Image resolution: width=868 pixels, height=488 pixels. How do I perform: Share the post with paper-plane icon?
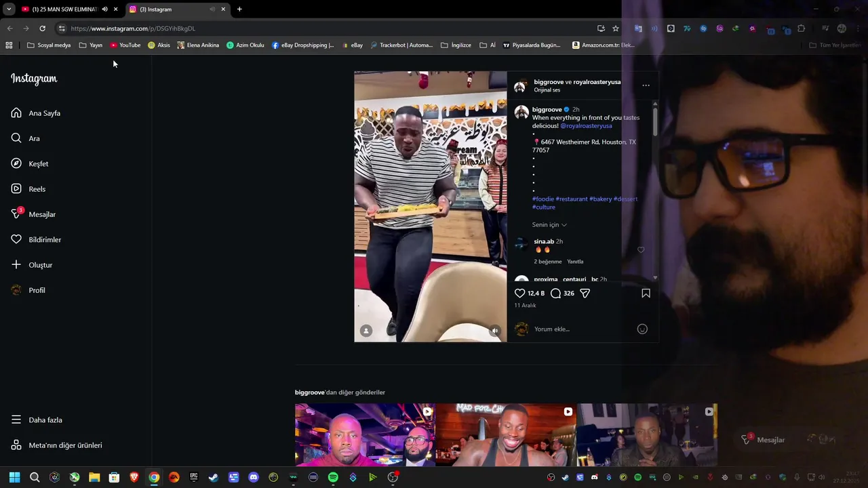[x=585, y=293]
